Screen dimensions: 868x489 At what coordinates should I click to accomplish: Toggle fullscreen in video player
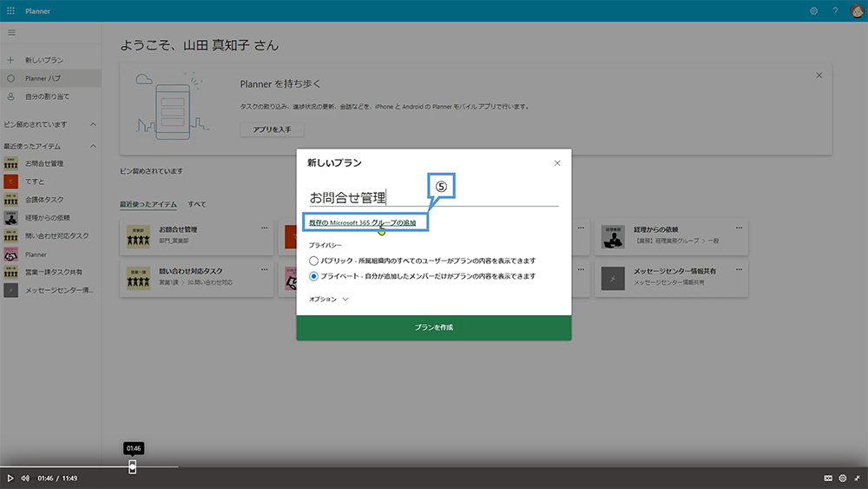[x=857, y=478]
